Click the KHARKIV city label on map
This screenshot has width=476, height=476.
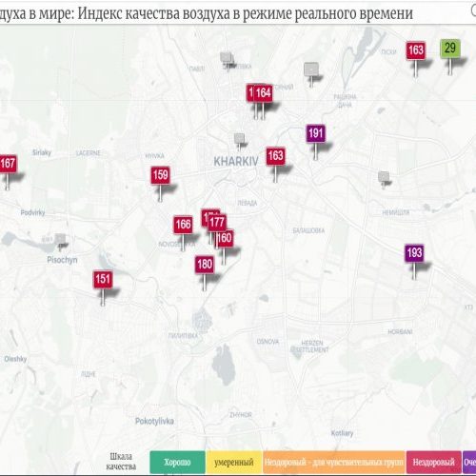click(236, 162)
